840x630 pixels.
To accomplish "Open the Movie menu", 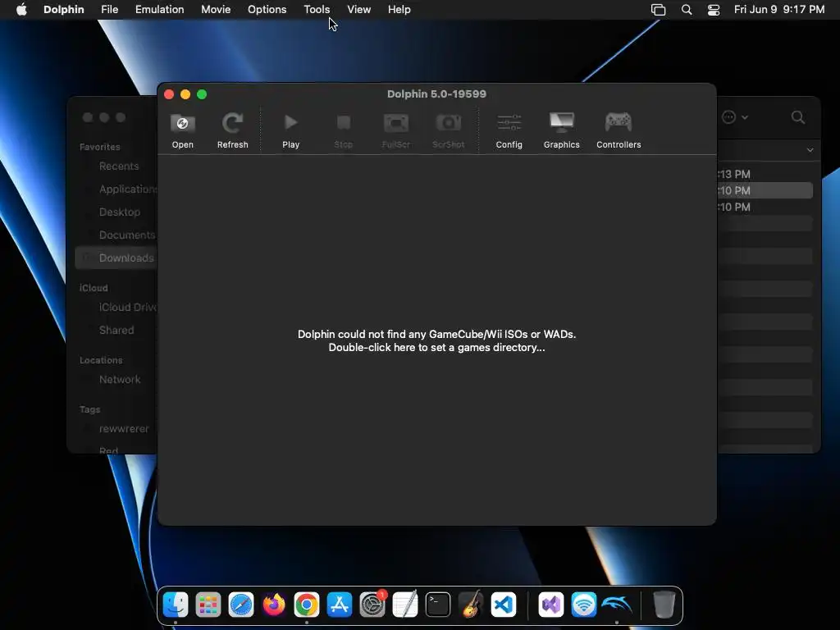I will point(216,10).
